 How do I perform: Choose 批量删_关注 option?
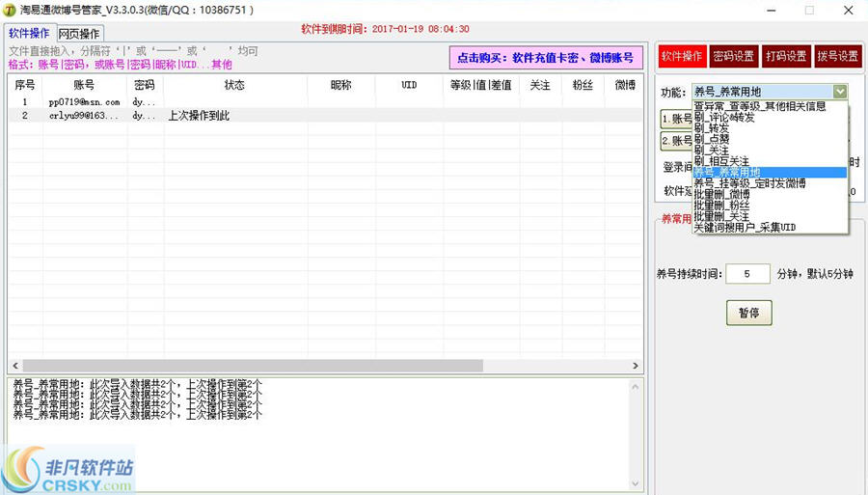click(x=770, y=216)
